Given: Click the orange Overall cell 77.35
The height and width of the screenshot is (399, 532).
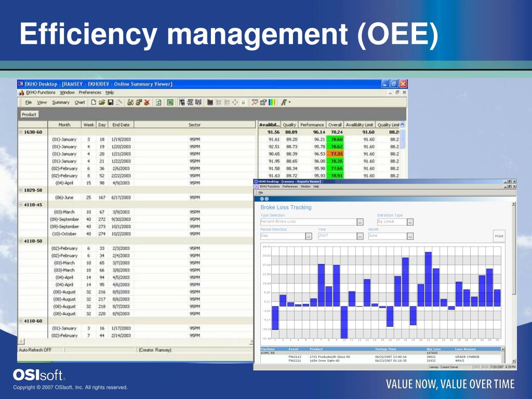Looking at the screenshot, I should (335, 154).
